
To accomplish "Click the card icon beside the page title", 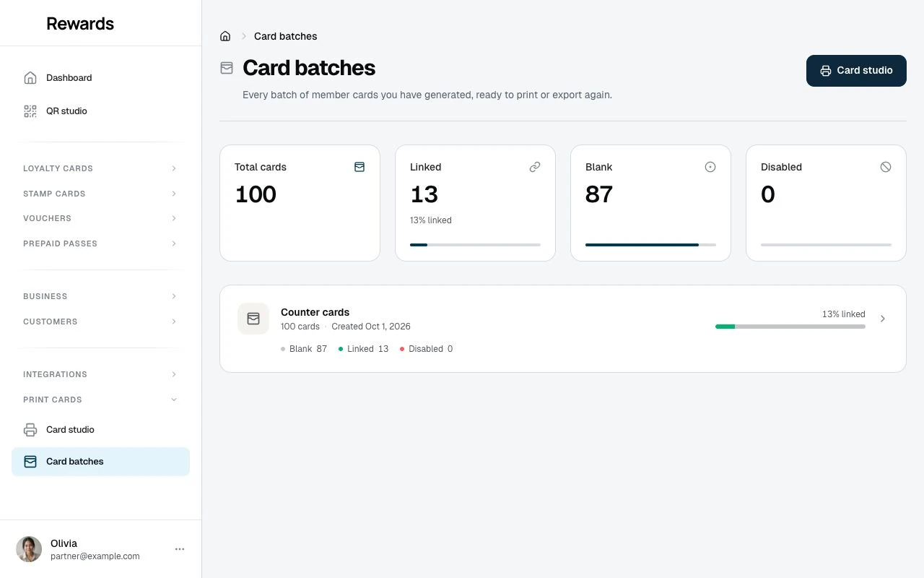I will tap(227, 68).
